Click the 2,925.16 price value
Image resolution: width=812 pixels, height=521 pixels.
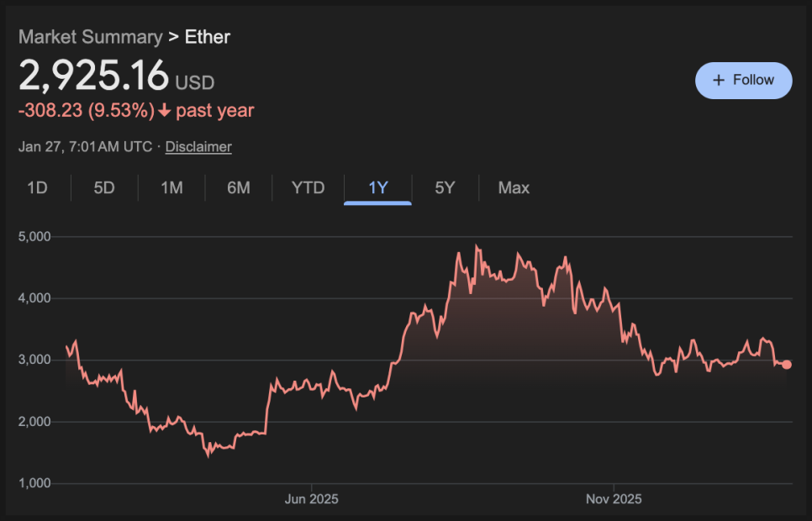click(x=93, y=77)
